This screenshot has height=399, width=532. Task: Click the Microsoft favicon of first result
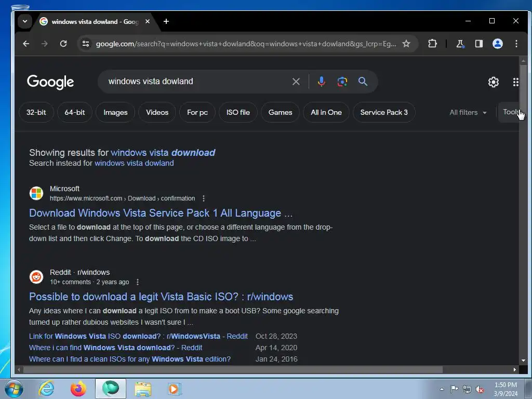[36, 193]
